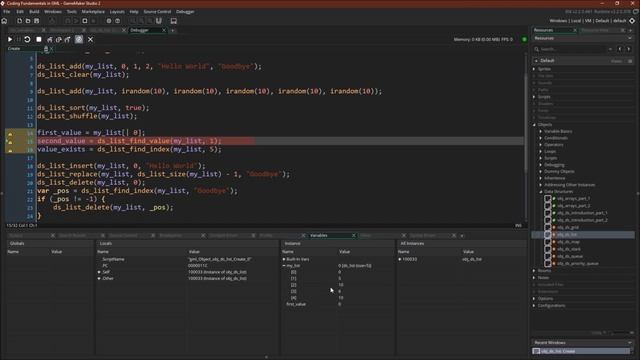
Task: Click the Step Out debugger icon
Action: click(x=68, y=40)
